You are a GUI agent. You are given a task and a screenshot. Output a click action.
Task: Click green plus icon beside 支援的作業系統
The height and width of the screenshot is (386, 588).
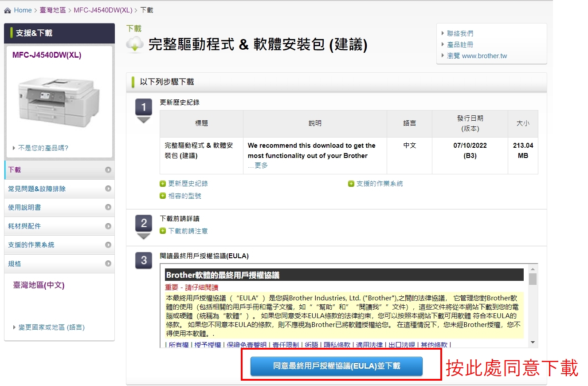[351, 183]
